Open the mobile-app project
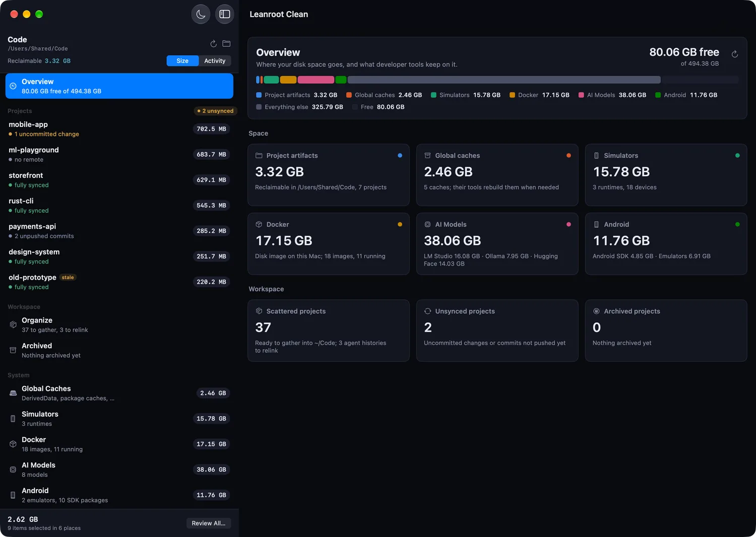This screenshot has height=537, width=756. click(119, 129)
